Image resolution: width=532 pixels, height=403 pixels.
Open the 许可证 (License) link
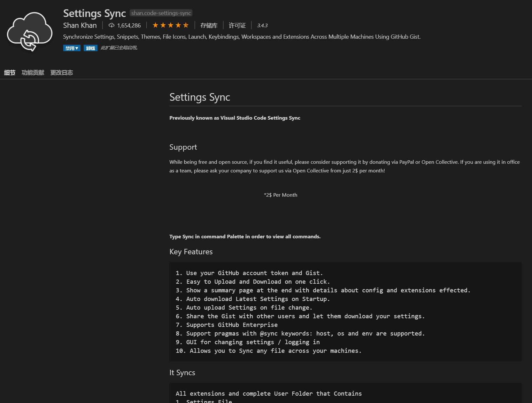pos(237,25)
